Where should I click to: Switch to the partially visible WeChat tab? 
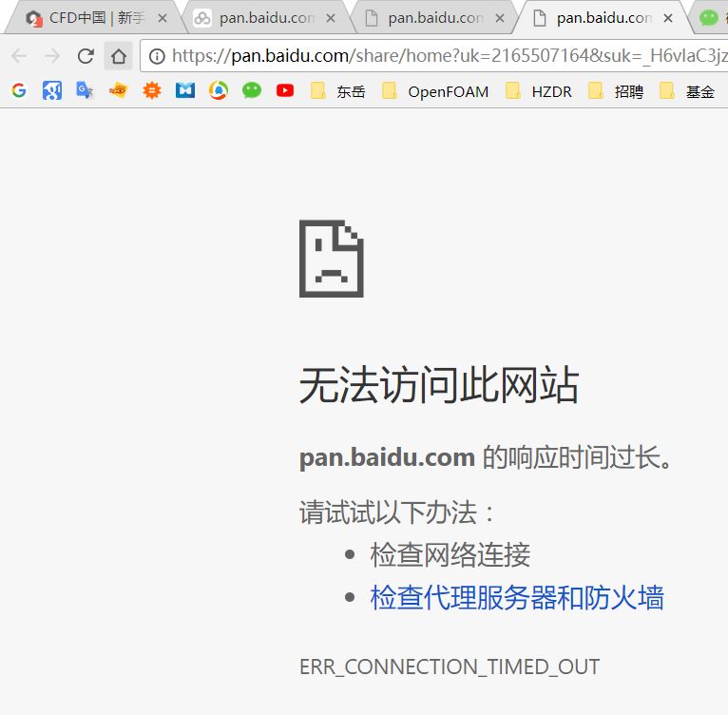(710, 18)
